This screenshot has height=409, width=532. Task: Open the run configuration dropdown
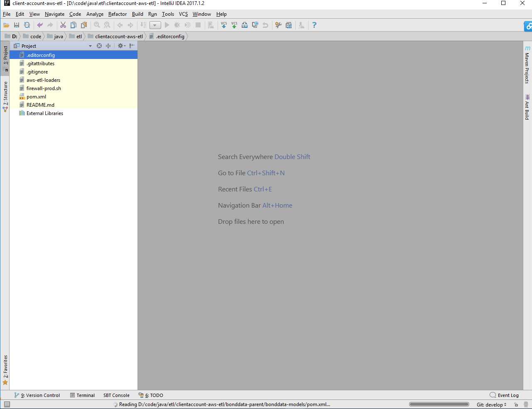coord(155,25)
